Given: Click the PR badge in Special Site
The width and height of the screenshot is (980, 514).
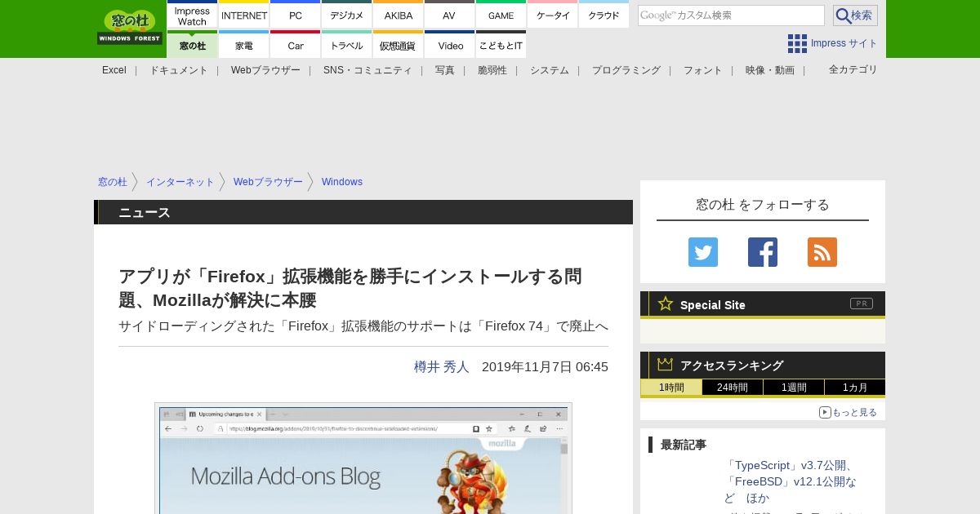Looking at the screenshot, I should (862, 304).
